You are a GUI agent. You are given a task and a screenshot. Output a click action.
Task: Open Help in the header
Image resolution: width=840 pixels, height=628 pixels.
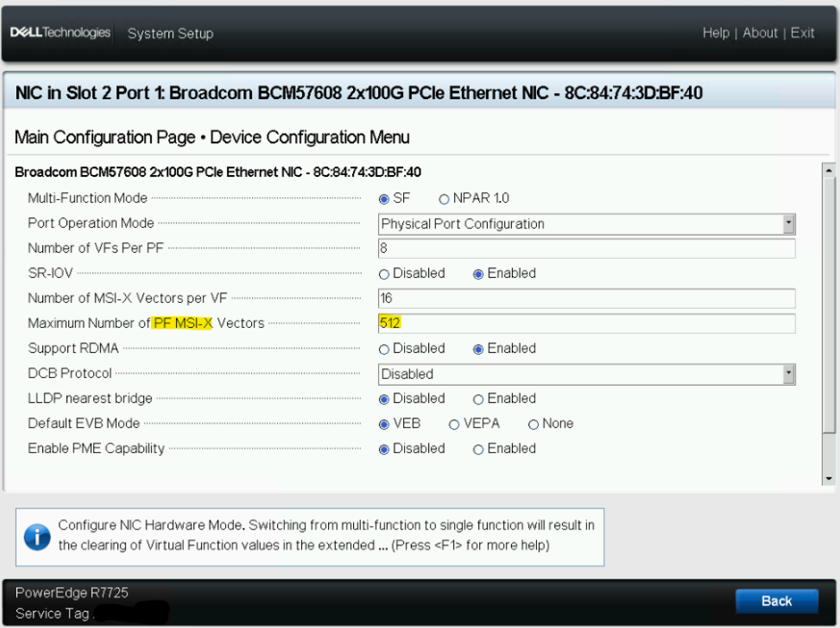tap(716, 33)
